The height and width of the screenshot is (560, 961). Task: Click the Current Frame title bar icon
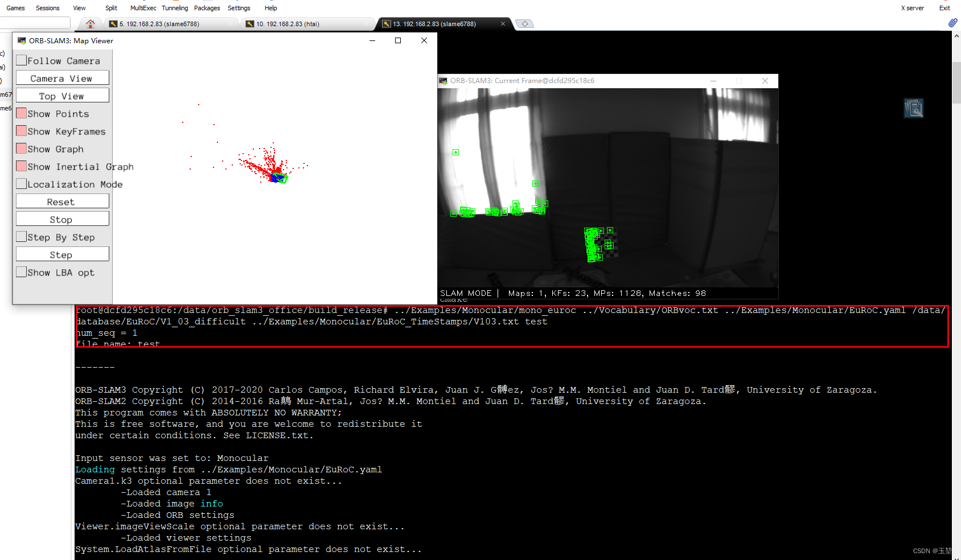pyautogui.click(x=443, y=81)
